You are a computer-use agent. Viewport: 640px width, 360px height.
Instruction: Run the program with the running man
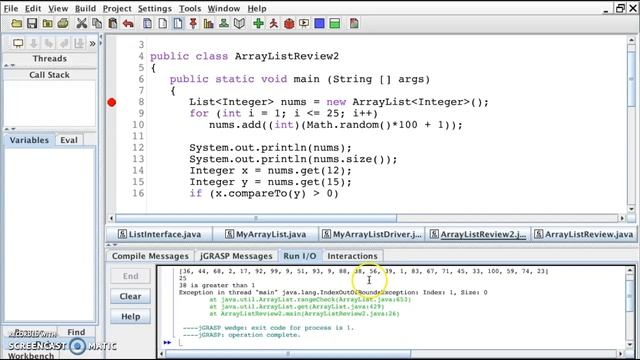[x=273, y=24]
